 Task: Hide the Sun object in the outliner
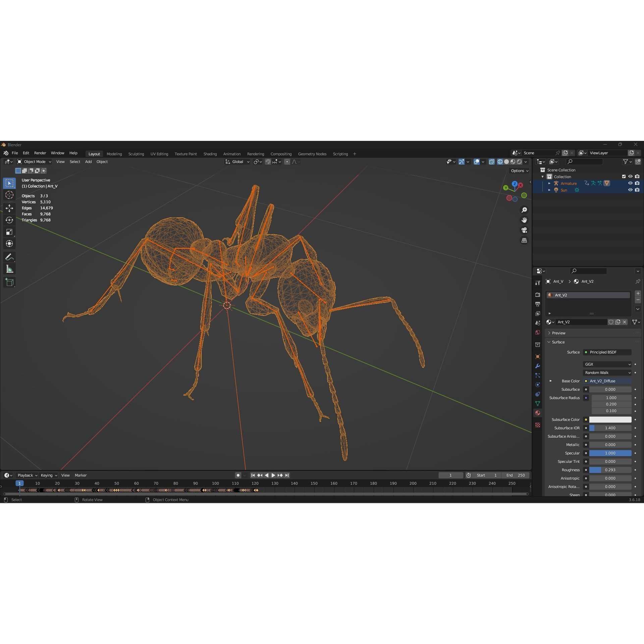click(x=630, y=190)
